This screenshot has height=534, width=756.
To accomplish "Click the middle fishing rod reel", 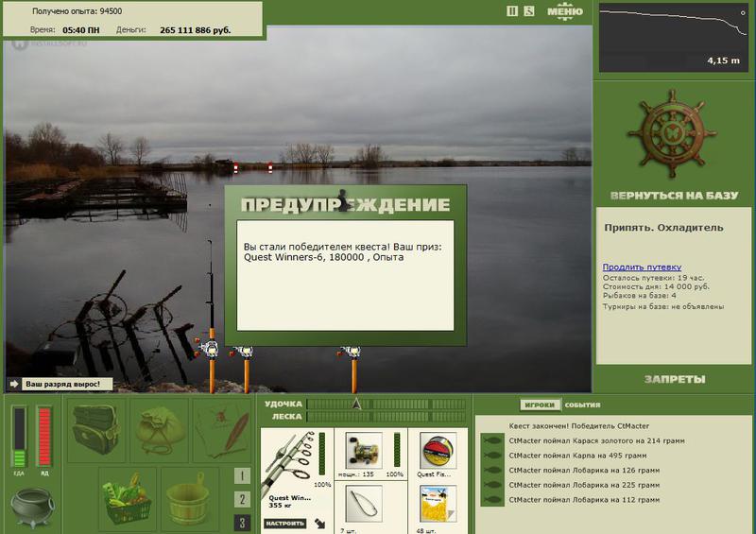I will 243,352.
